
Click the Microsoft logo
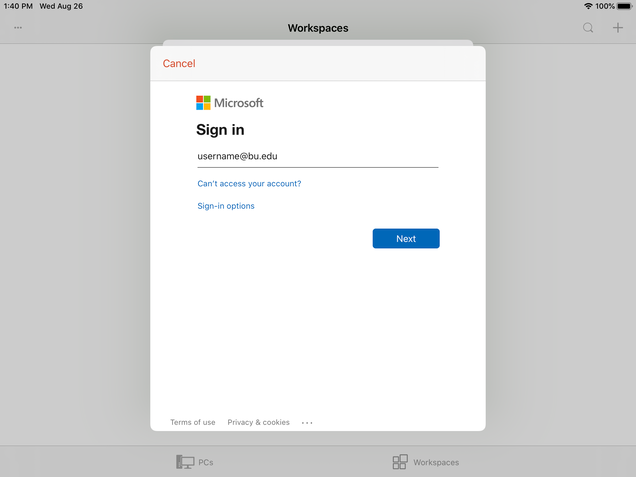click(230, 103)
